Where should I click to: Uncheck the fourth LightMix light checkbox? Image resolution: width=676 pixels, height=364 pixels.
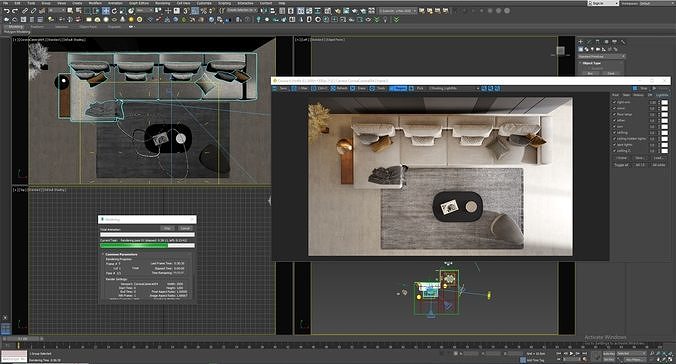pos(615,120)
